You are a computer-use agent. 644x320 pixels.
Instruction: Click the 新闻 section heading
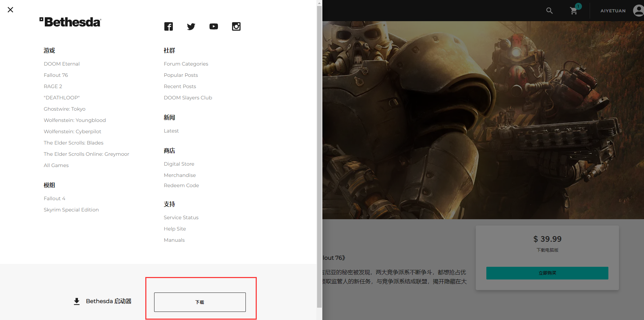pos(169,117)
